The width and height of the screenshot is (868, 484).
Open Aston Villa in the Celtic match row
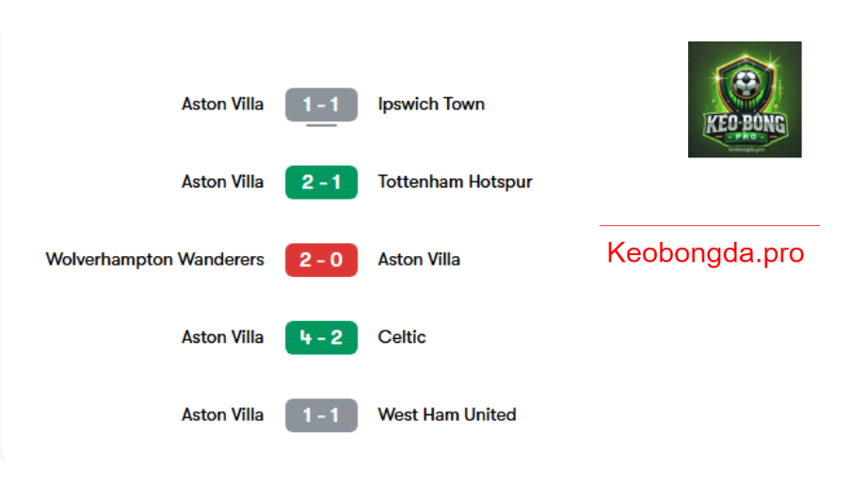pos(222,337)
